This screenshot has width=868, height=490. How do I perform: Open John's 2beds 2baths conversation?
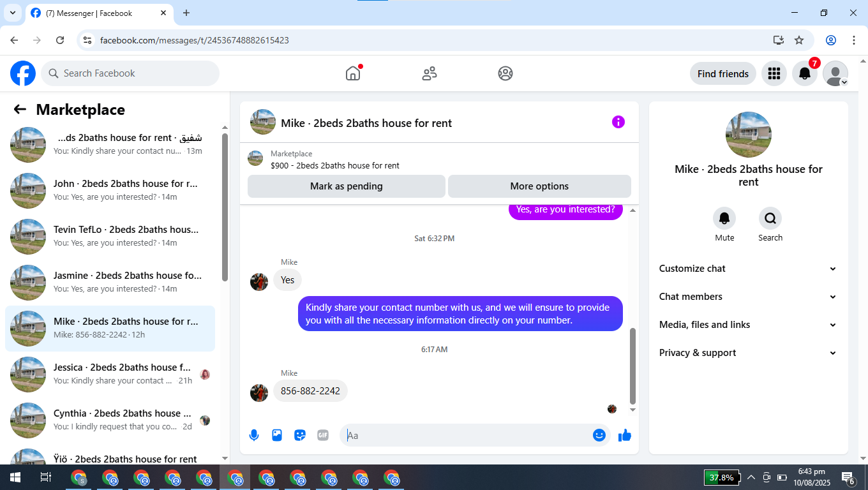point(110,190)
